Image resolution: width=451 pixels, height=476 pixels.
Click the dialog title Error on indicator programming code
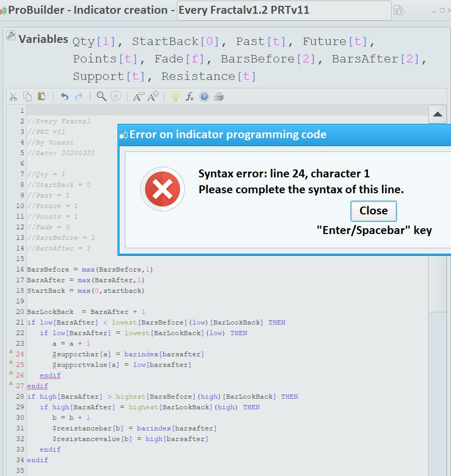pyautogui.click(x=228, y=134)
